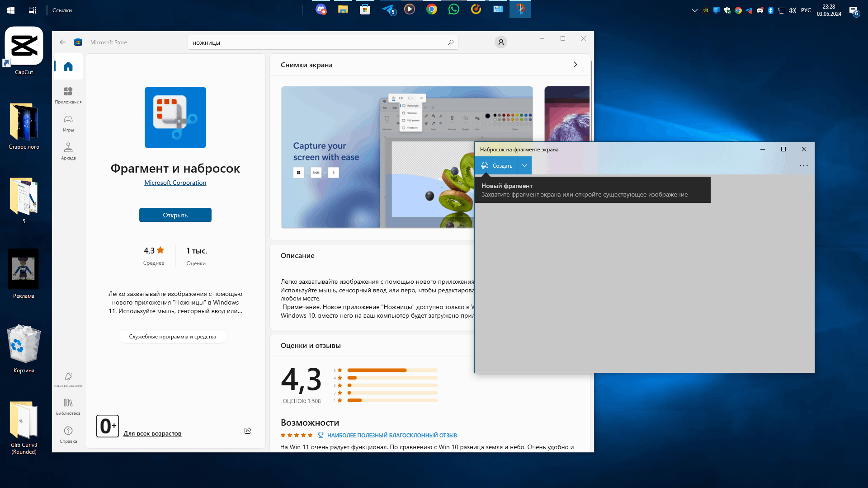This screenshot has height=488, width=868.
Task: Open Chrome from the taskbar
Action: 432,9
